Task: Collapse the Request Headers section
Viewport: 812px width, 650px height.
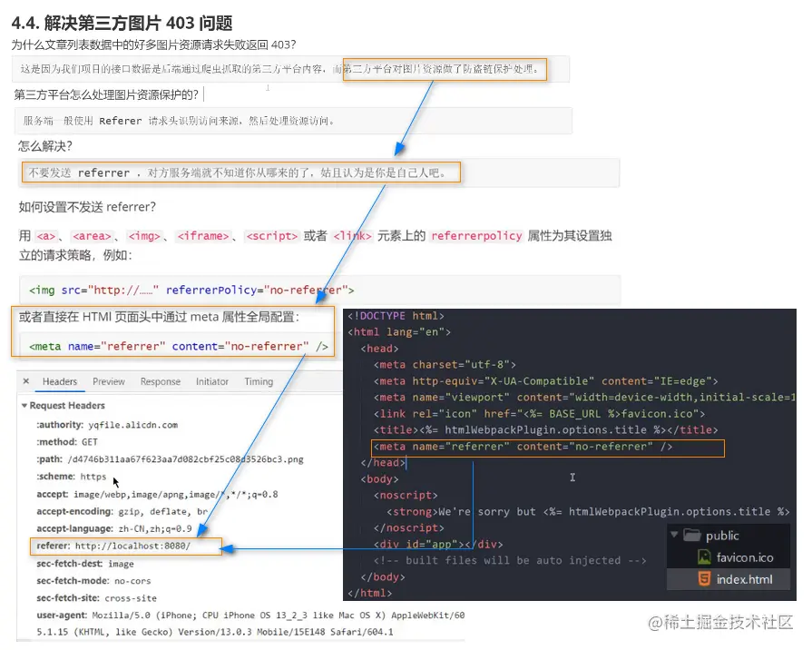Action: 24,406
